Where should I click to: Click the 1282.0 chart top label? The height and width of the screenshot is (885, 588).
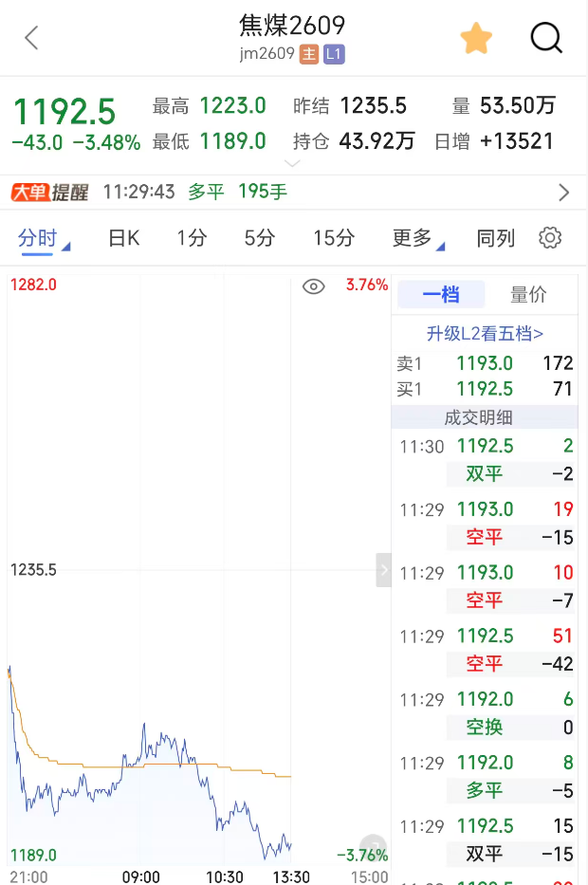click(33, 285)
